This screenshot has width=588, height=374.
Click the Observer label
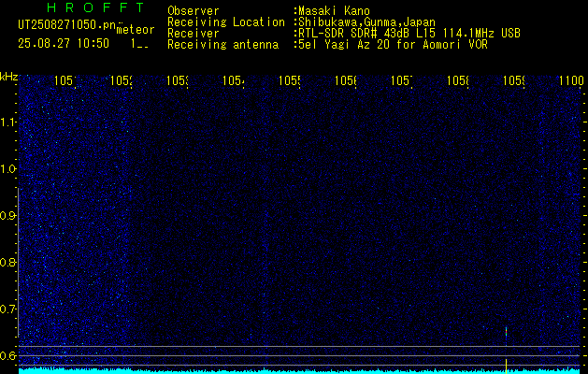[x=194, y=11]
